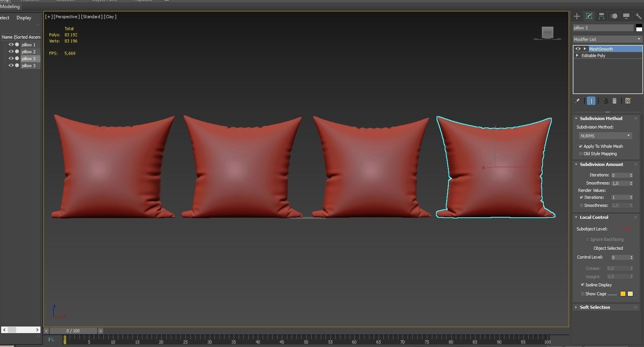
Task: Select pillow 1 in scene explorer
Action: click(x=29, y=45)
